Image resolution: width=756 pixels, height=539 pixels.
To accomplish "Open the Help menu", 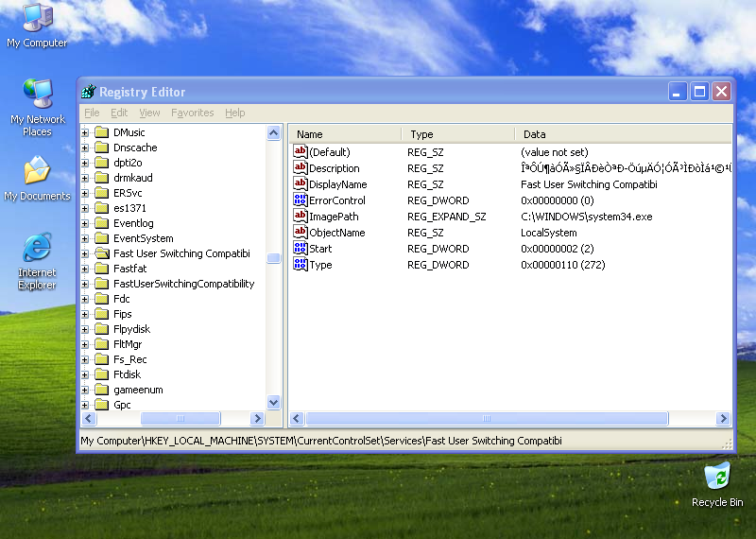I will (x=234, y=113).
